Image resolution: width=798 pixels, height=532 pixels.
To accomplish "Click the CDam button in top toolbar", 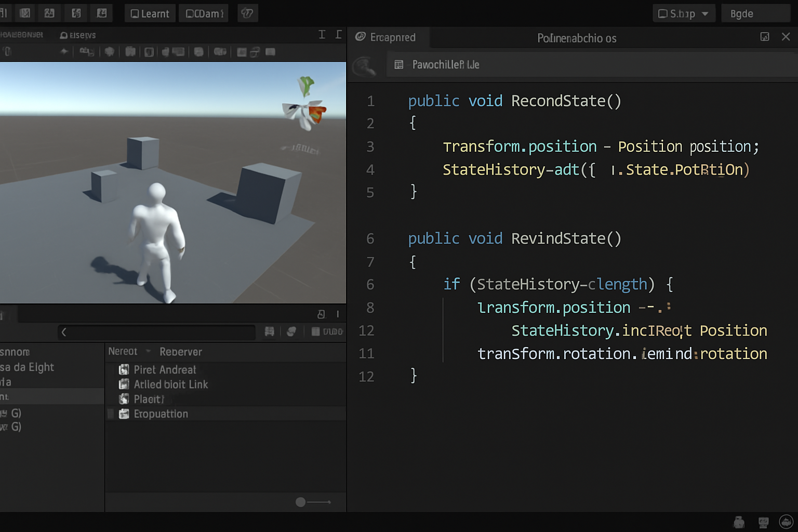I will coord(204,14).
